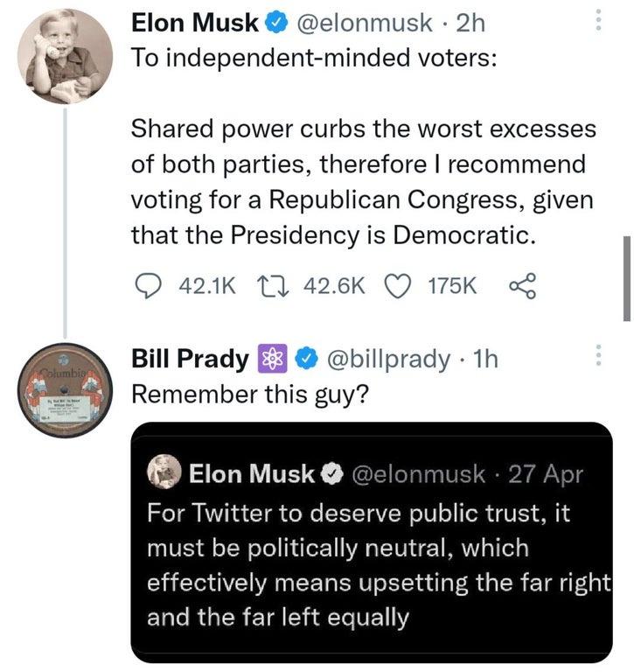Screen dimensions: 634x672
Task: Click Bill Prady's blue verified badge
Action: click(x=305, y=359)
